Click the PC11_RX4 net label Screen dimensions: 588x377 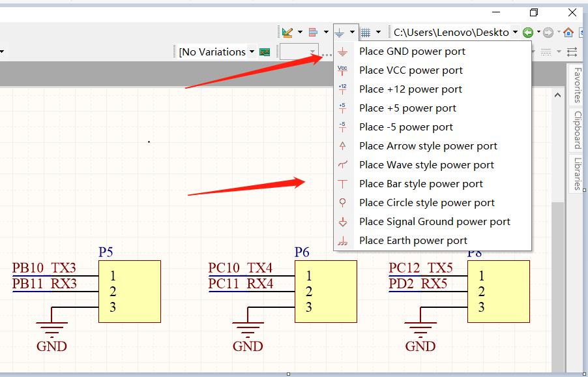pos(241,284)
